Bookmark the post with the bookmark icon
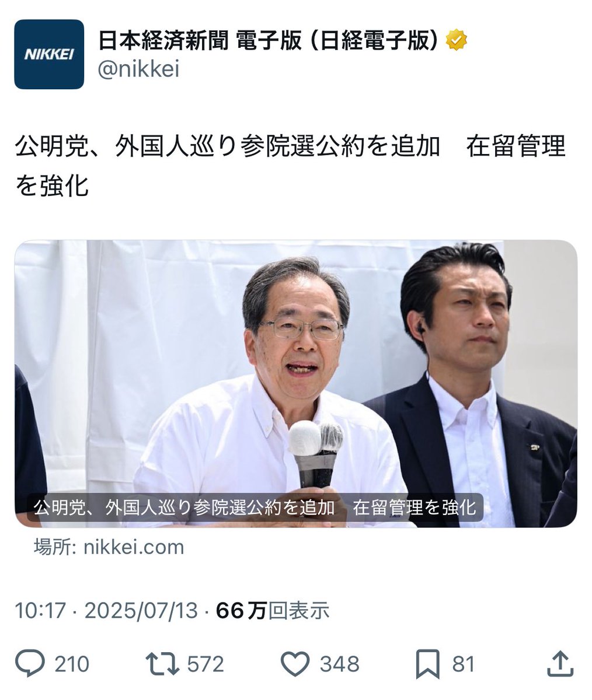 tap(428, 664)
